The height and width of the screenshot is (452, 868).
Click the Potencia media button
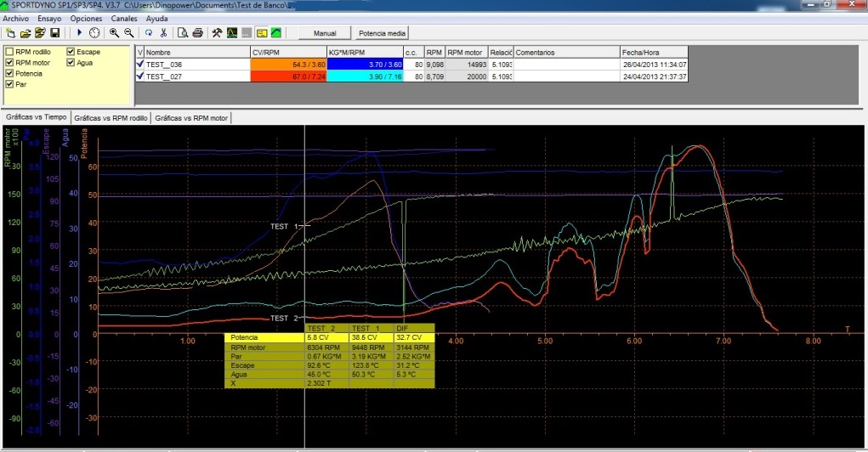382,33
